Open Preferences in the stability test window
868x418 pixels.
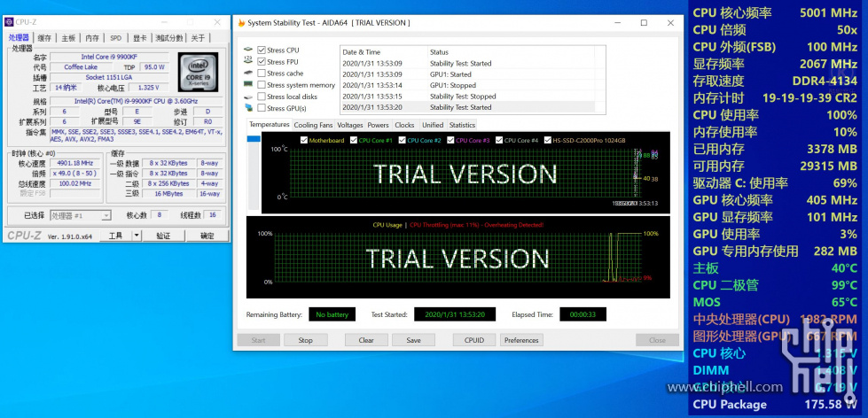521,340
